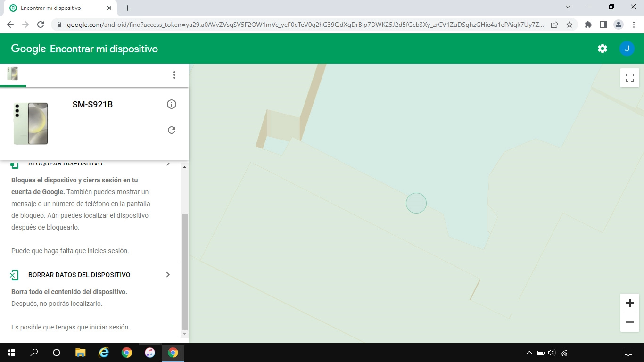Viewport: 644px width, 362px height.
Task: Switch to the Encontrar mi dispositivo browser tab
Action: [57, 8]
